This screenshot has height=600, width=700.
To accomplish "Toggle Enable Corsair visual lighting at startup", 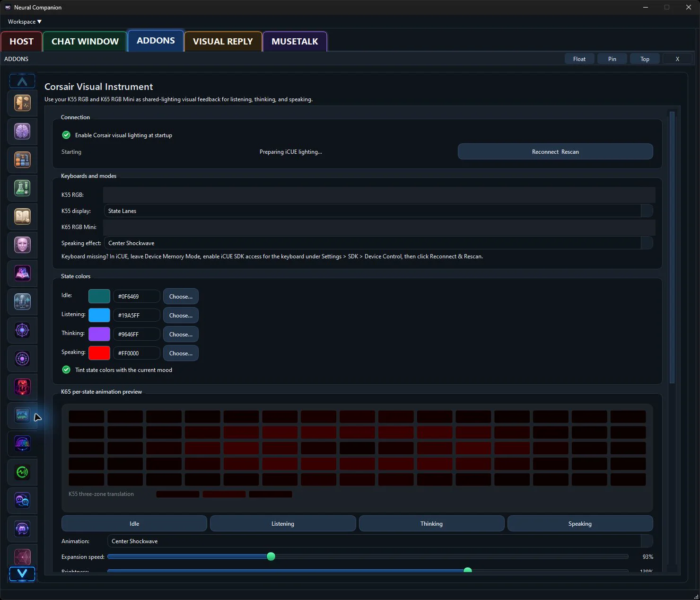I will point(66,135).
